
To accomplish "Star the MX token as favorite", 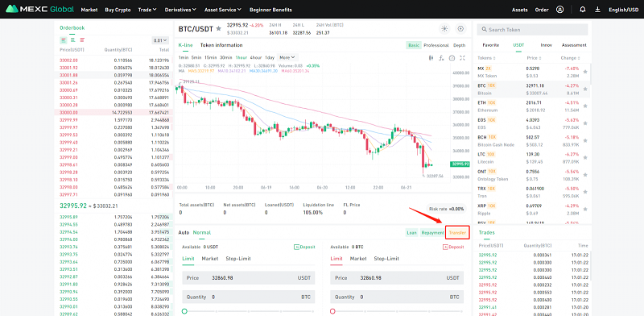I will pos(585,72).
